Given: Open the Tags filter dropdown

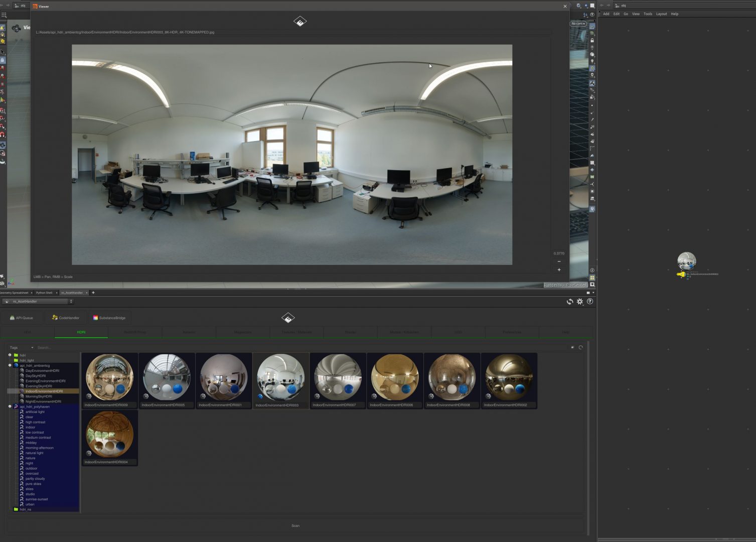Looking at the screenshot, I should (x=21, y=347).
